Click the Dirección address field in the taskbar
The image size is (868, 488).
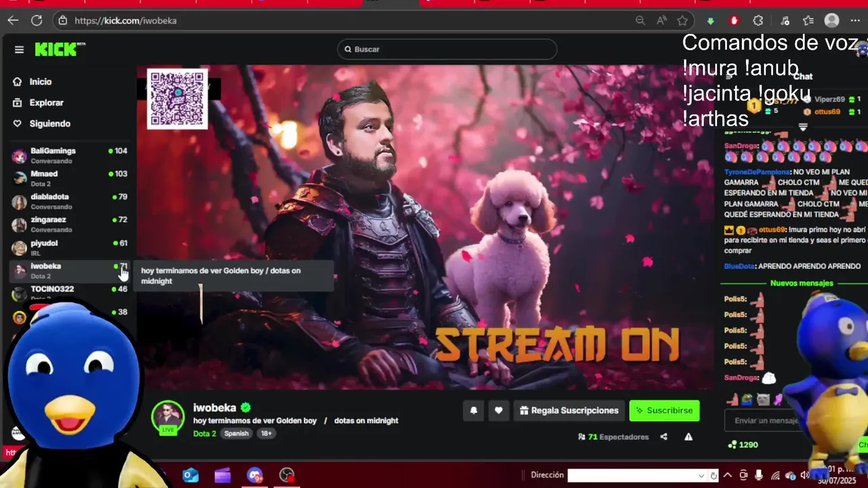pos(632,475)
